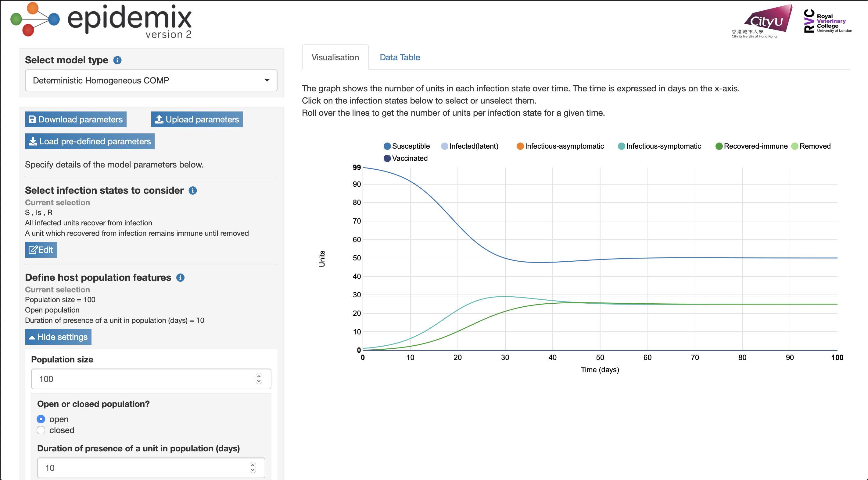Open the model type dropdown
This screenshot has width=868, height=480.
[151, 80]
